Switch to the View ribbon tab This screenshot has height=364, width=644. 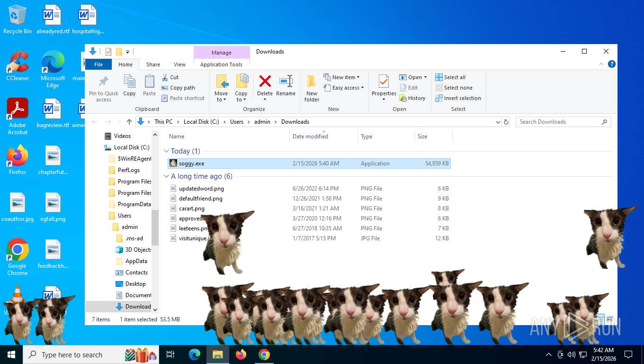click(179, 64)
